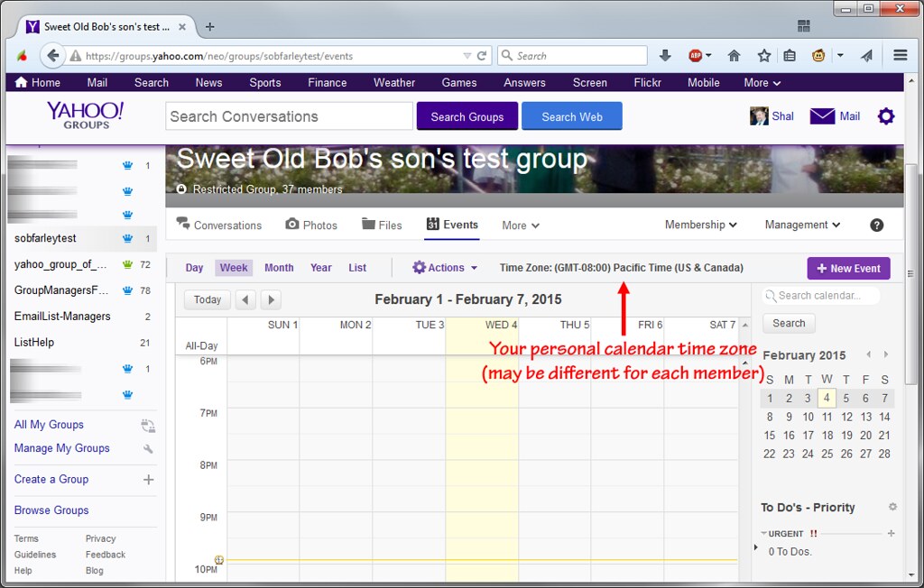This screenshot has height=588, width=924.
Task: Open URL history dropdown arrow
Action: pos(467,56)
